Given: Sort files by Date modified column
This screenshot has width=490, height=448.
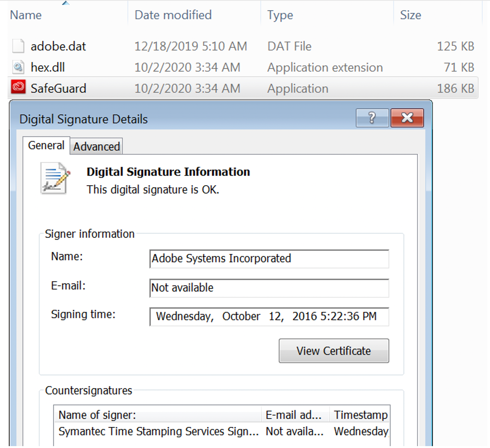Looking at the screenshot, I should (x=173, y=15).
